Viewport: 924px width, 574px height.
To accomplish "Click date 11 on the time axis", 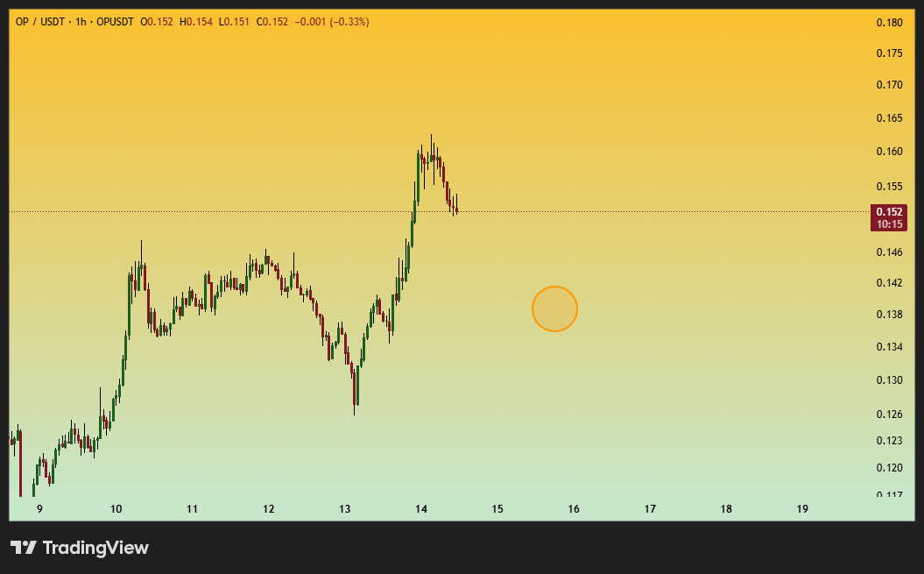I will [x=192, y=509].
